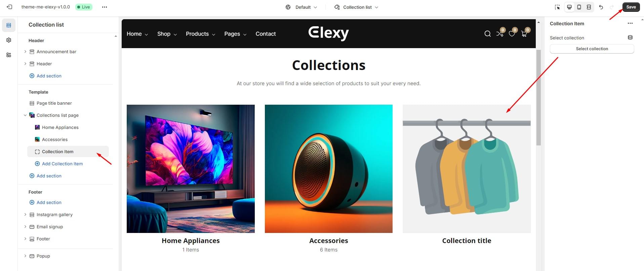644x271 pixels.
Task: Open Collection Item three-dot options menu
Action: (x=630, y=24)
